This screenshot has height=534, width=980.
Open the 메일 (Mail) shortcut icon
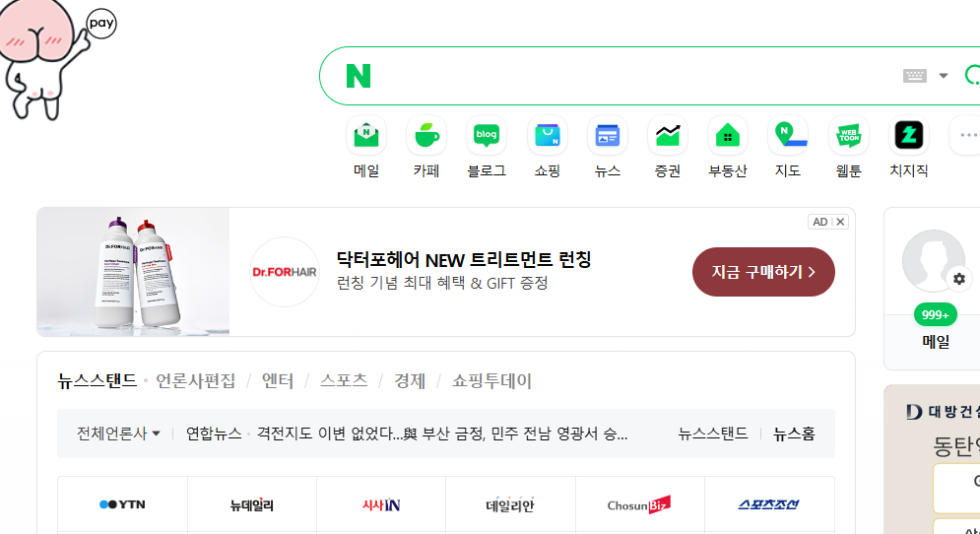[366, 135]
